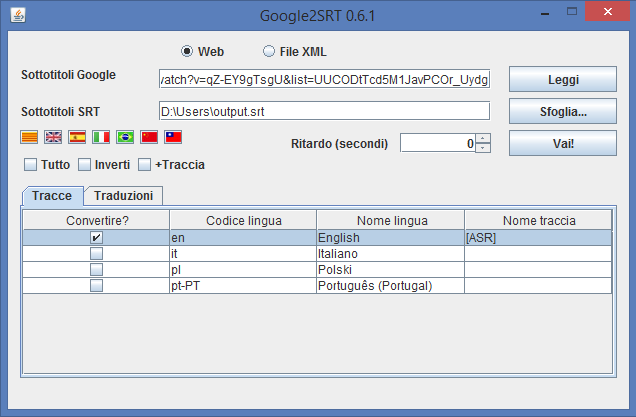Click the Ritardo seconds value field
This screenshot has width=636, height=417.
pos(438,143)
